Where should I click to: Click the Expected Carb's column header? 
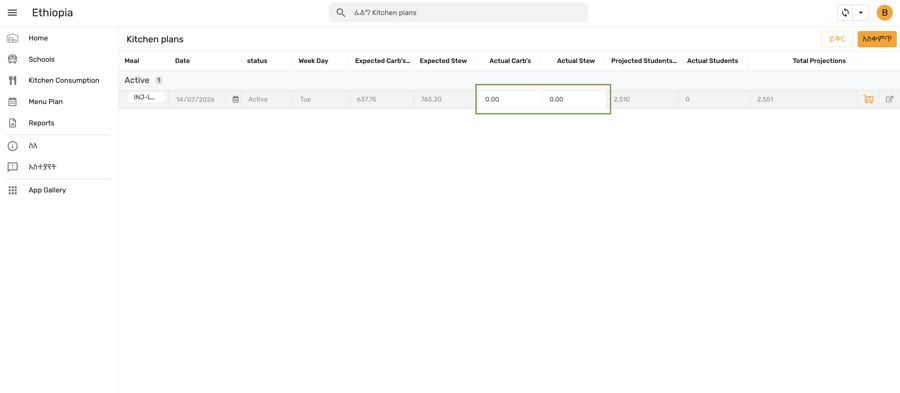(x=383, y=61)
